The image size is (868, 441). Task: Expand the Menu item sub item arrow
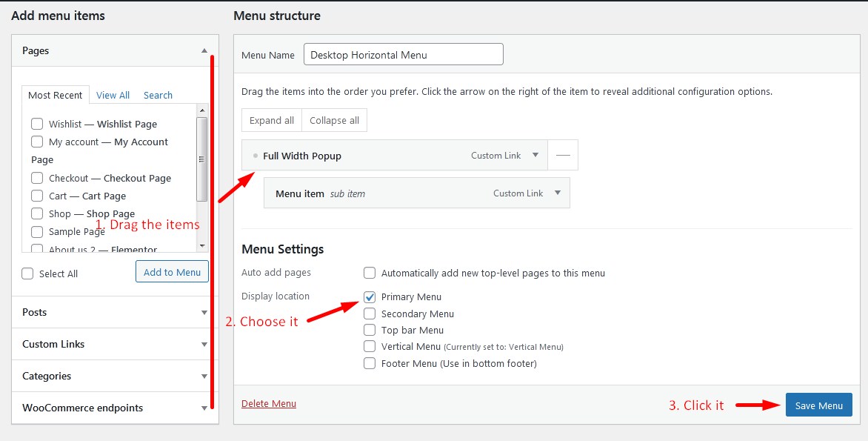click(557, 193)
